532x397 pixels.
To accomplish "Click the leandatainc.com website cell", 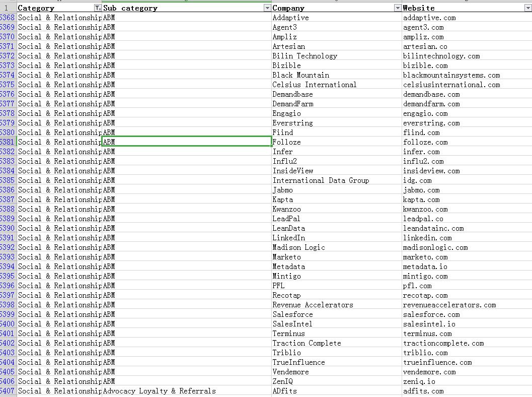I will pos(467,228).
